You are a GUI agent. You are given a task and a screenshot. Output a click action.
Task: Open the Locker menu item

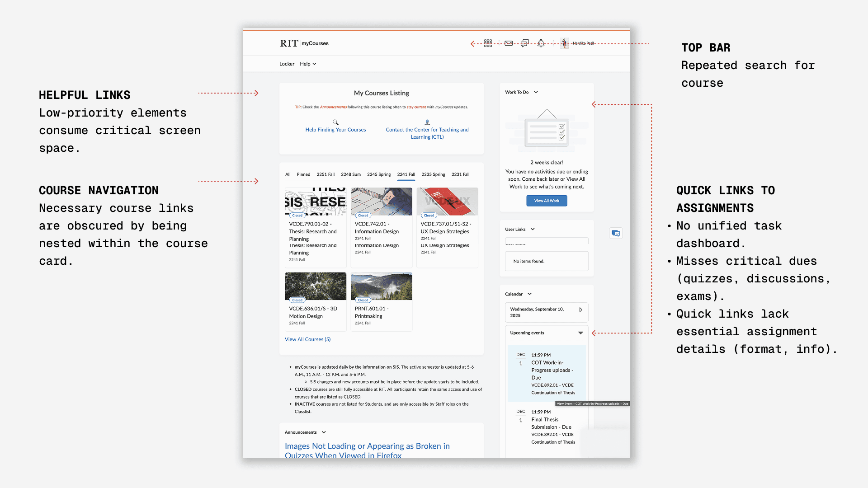tap(287, 64)
